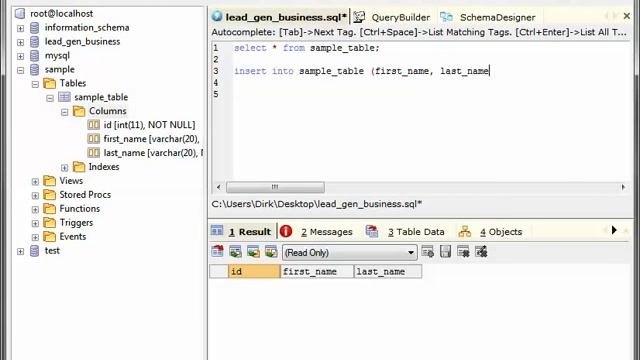
Task: Select the Stored Procs tree label
Action: coord(85,195)
